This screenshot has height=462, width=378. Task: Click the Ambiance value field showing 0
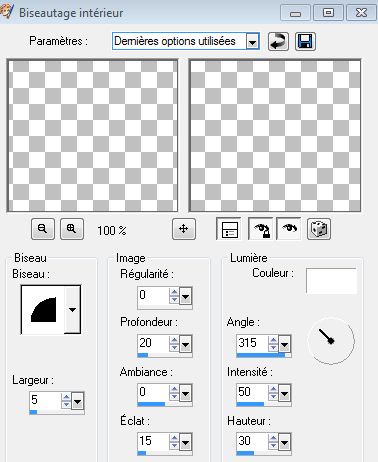pos(153,393)
